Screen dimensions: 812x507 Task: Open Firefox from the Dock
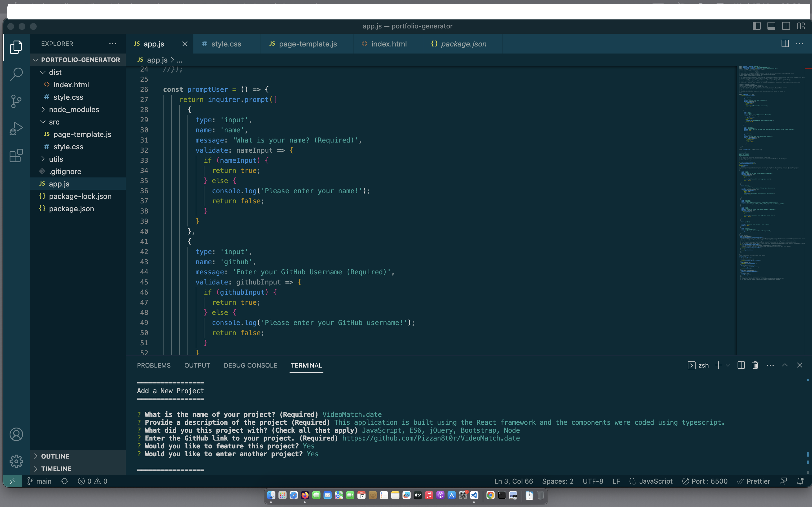click(305, 496)
